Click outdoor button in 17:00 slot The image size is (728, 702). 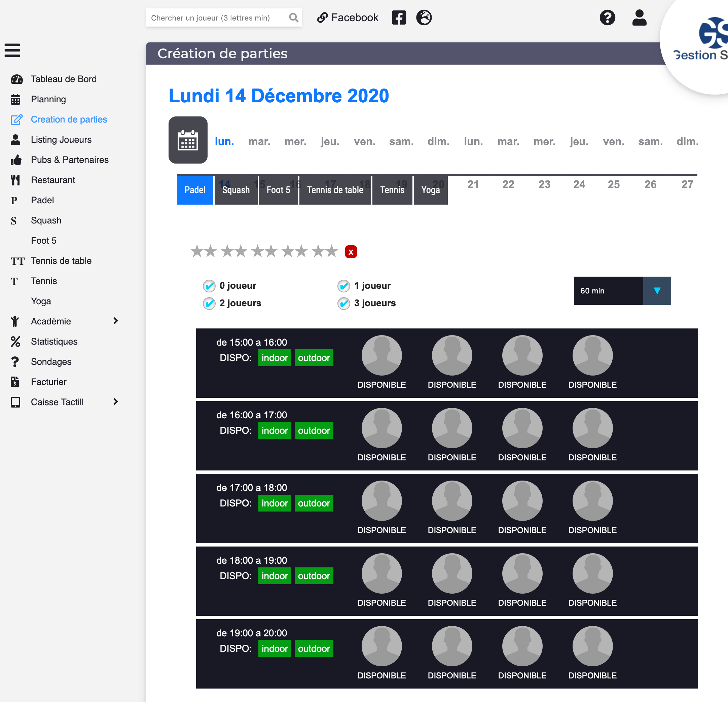coord(314,503)
